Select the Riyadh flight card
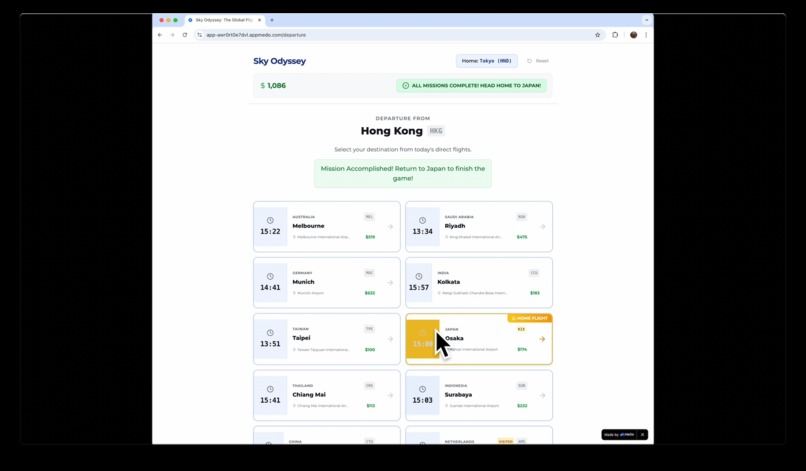Viewport: 806px width, 471px height. [x=479, y=226]
